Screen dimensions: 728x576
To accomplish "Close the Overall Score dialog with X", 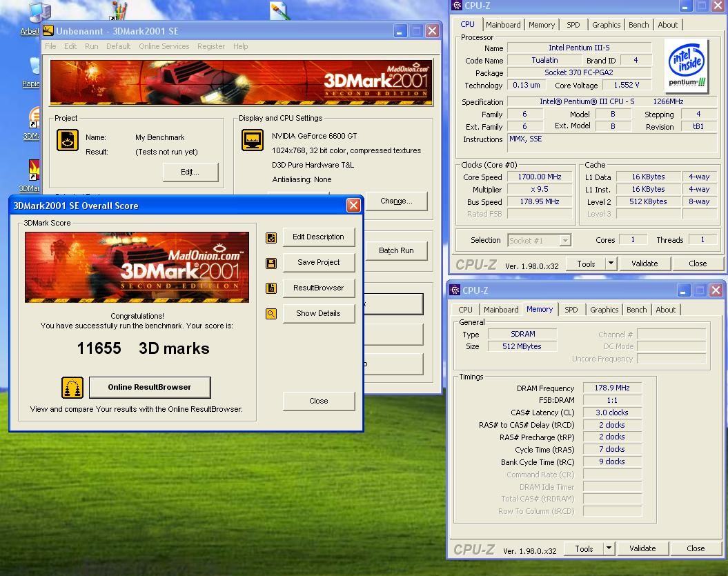I will 353,205.
